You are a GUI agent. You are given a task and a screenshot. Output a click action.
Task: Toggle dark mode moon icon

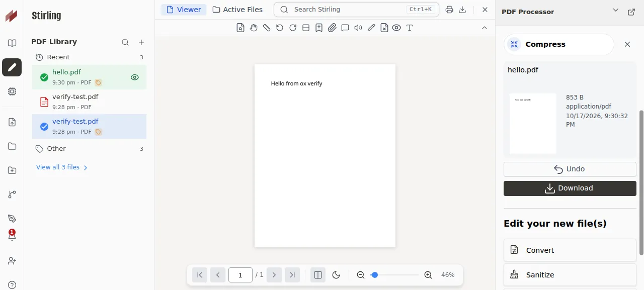click(x=337, y=275)
